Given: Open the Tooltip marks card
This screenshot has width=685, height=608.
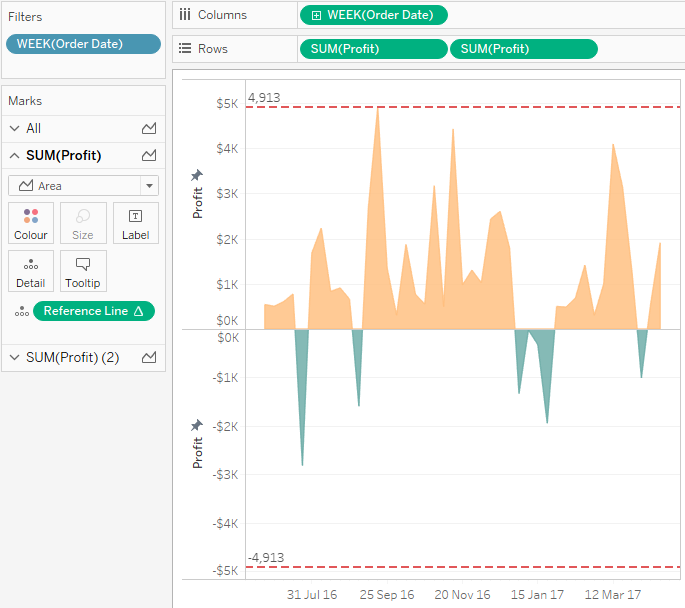Looking at the screenshot, I should (83, 271).
